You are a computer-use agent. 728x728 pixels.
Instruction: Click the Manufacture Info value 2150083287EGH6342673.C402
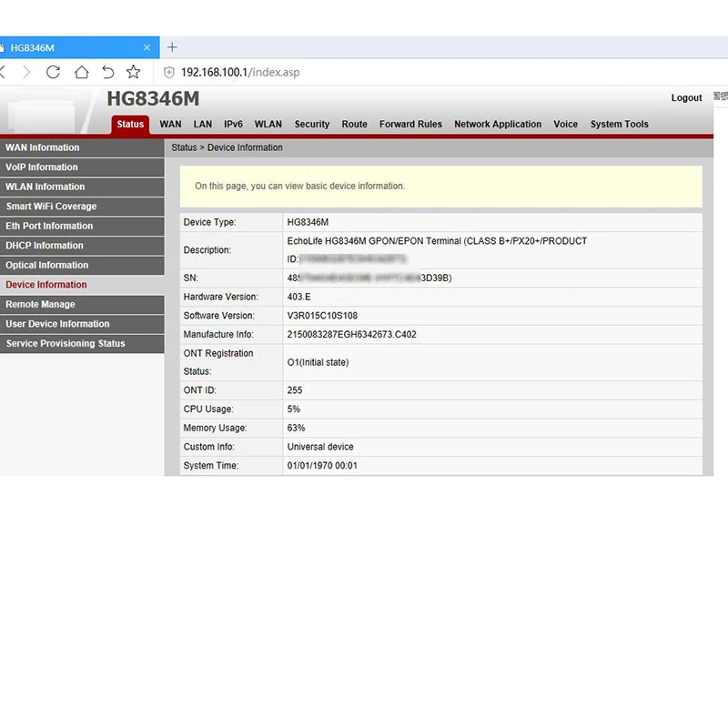click(x=351, y=334)
